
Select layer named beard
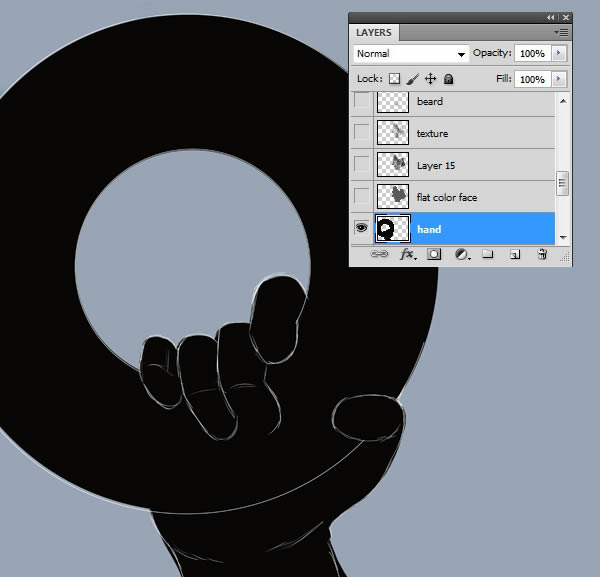(x=430, y=101)
